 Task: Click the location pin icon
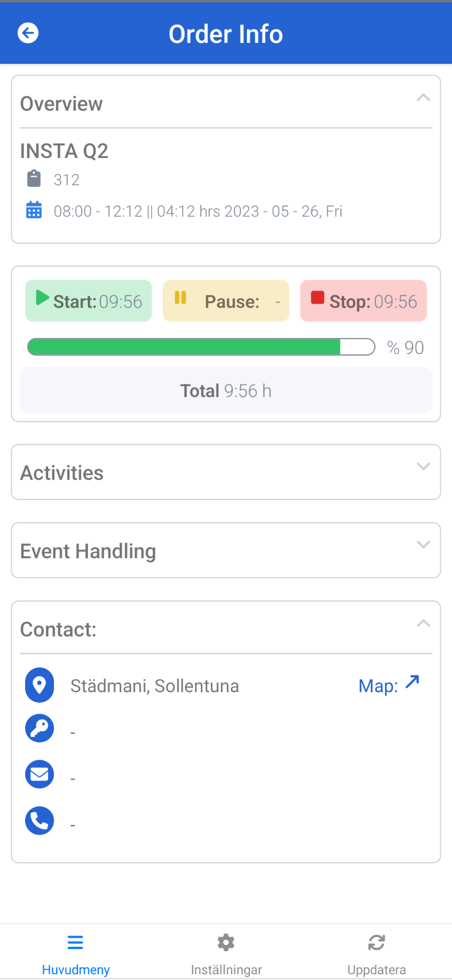point(40,685)
